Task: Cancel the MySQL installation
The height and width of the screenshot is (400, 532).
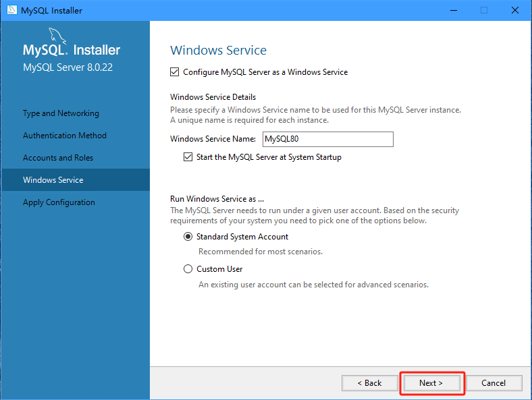Action: click(494, 383)
